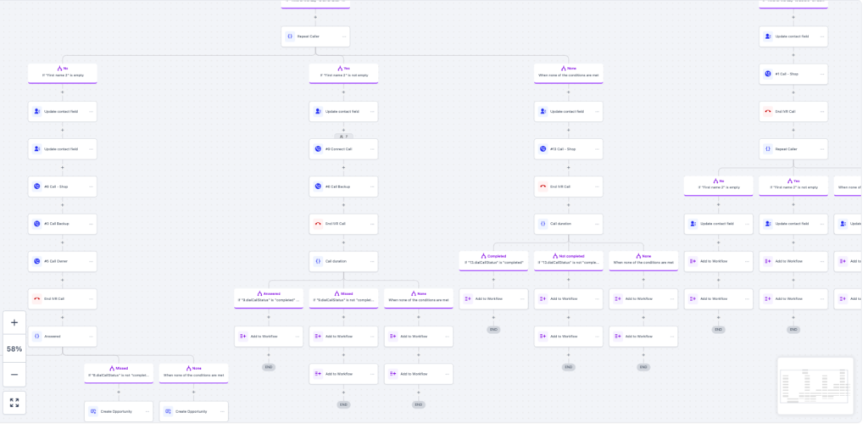Select the #5 Call Owner phone icon
The image size is (868, 429).
[37, 261]
